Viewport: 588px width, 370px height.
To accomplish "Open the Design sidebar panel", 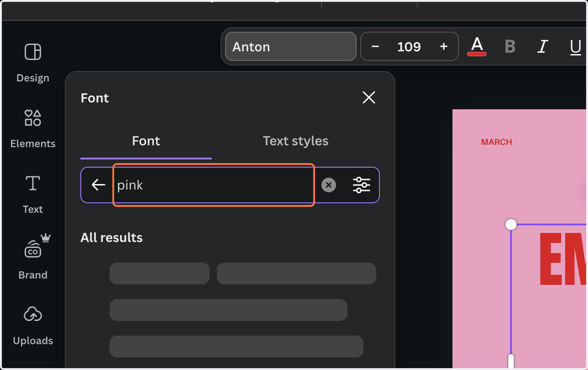I will 33,63.
